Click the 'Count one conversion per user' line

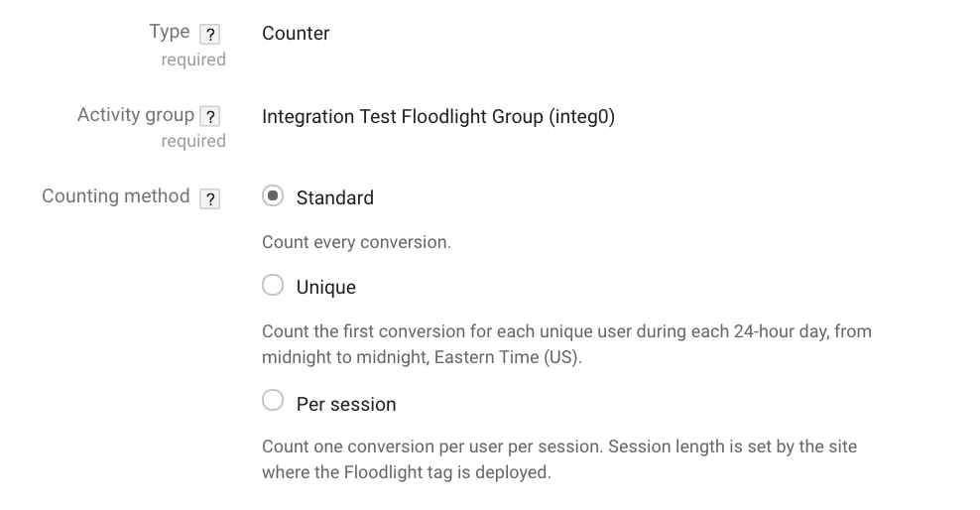(x=559, y=446)
